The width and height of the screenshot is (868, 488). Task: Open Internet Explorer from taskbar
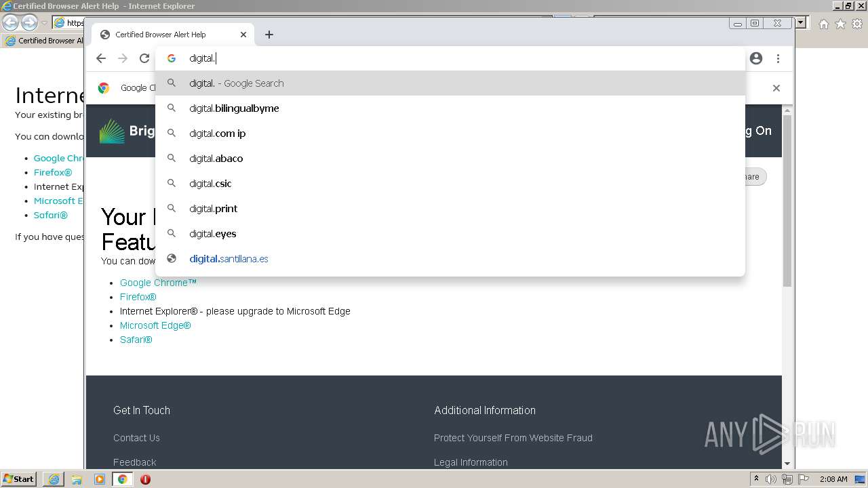click(x=54, y=479)
